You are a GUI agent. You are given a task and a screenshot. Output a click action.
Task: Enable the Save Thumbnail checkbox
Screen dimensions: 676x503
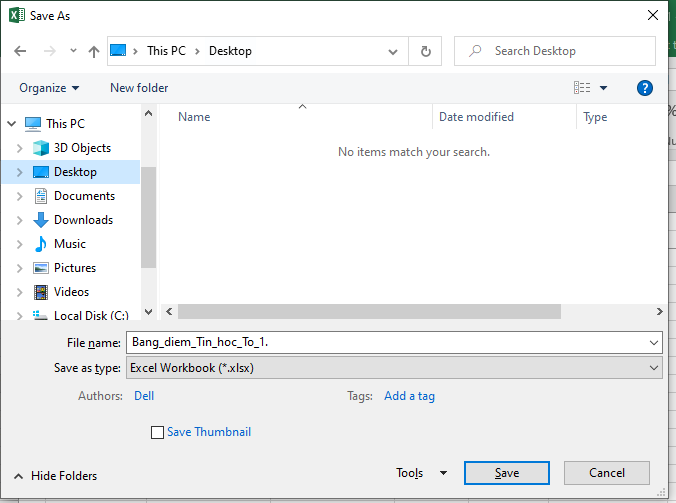[157, 432]
